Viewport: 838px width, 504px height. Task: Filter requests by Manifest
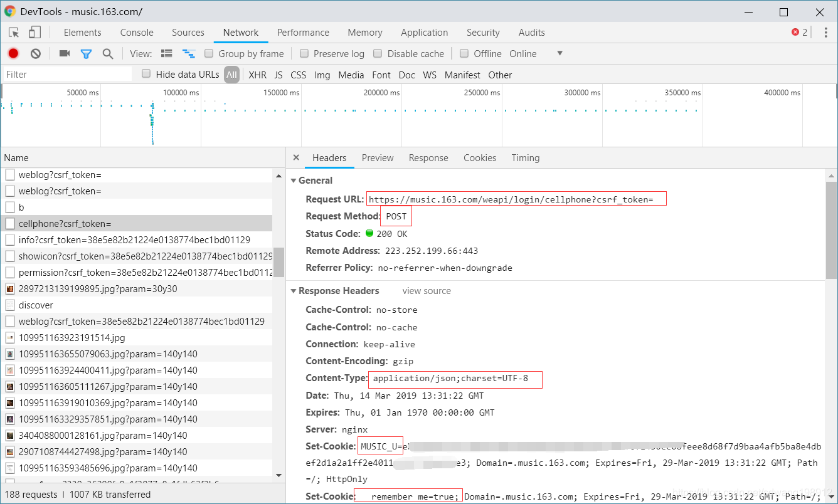click(462, 75)
